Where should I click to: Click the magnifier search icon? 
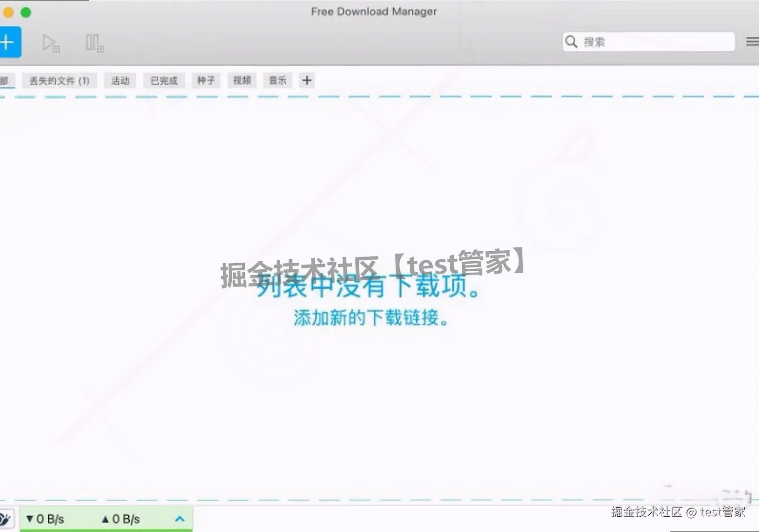pos(571,42)
